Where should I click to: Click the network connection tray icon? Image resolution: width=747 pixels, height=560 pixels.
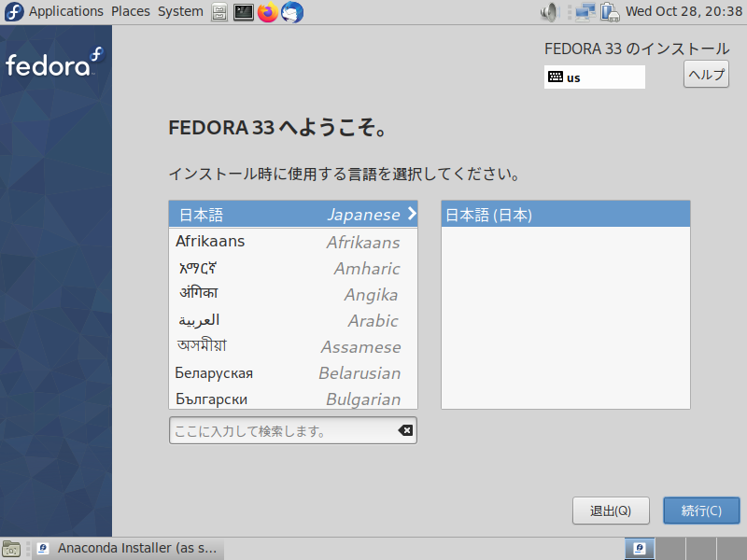pos(585,12)
